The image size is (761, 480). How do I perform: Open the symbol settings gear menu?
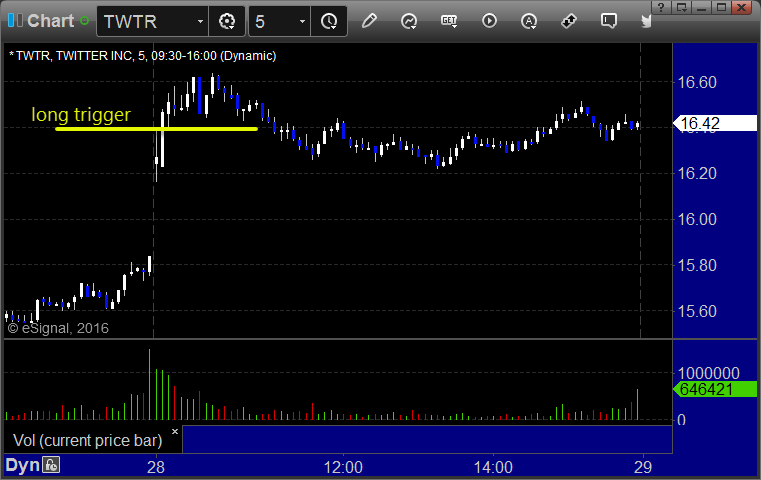(x=227, y=21)
